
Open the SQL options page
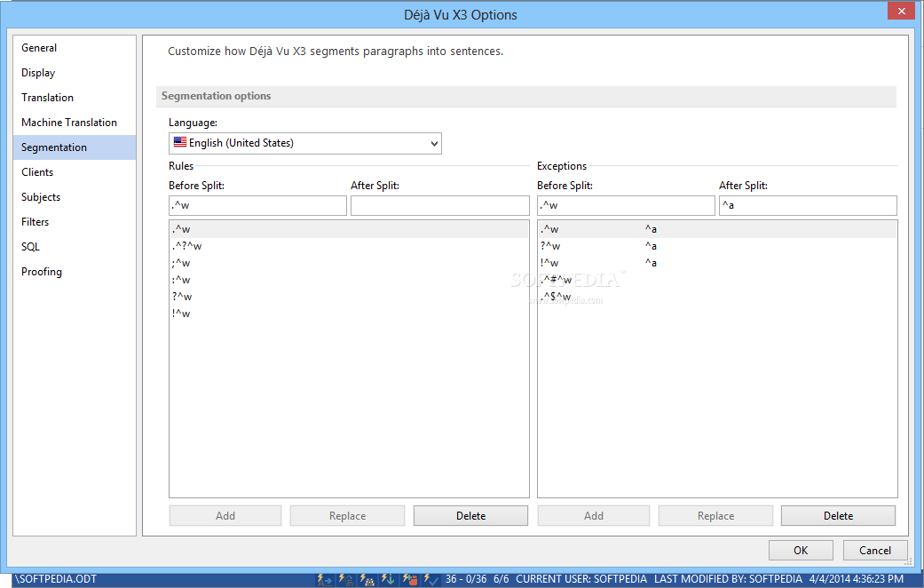75,247
